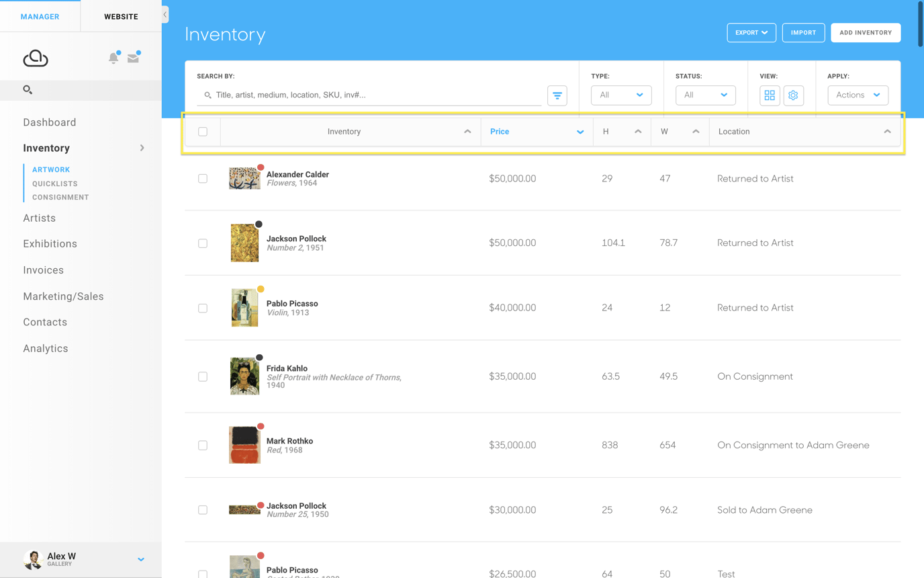Select the checkbox beside Mark Rothko's Red
The width and height of the screenshot is (924, 578).
coord(203,445)
